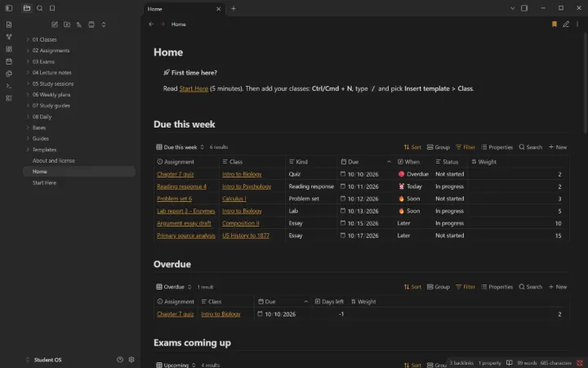Open the daily note calendar icon
Screen dimensions: 588x368
click(9, 61)
